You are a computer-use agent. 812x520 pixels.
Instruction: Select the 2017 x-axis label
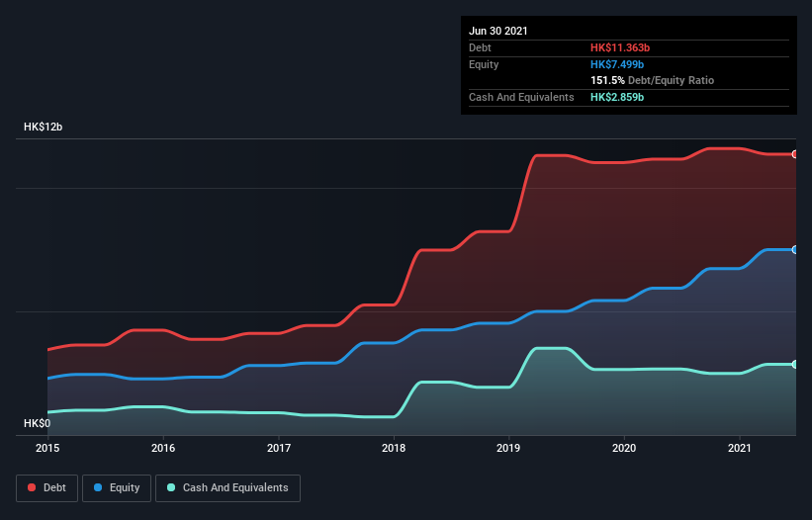pos(279,448)
